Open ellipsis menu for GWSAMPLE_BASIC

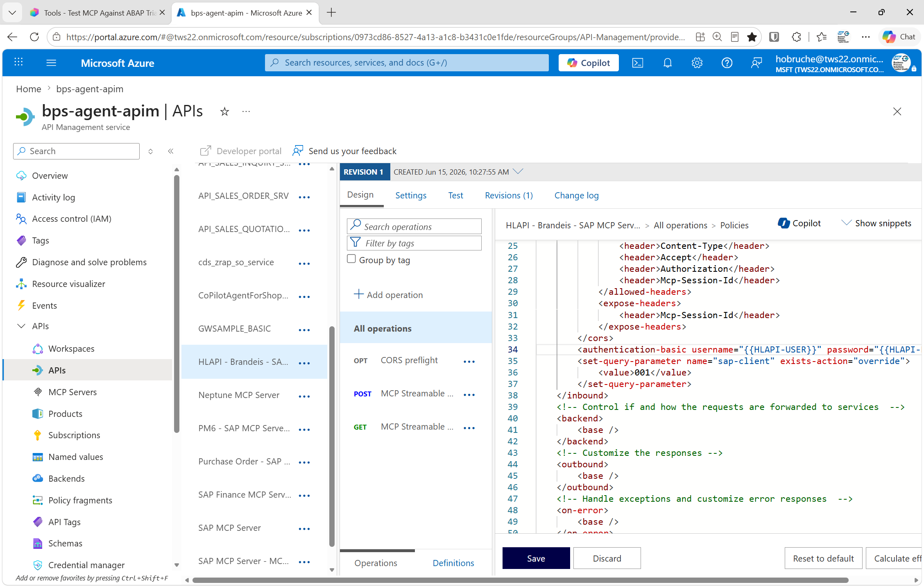tap(304, 330)
